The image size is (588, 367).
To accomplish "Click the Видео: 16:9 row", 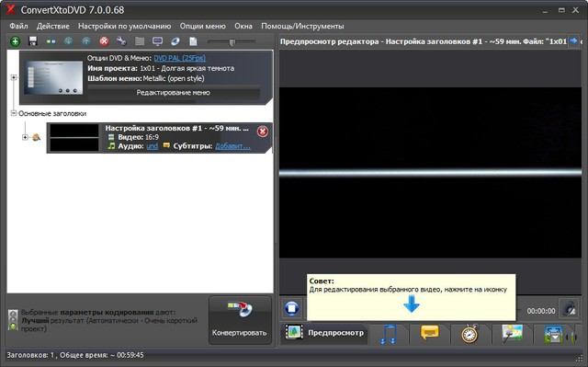I will point(133,137).
